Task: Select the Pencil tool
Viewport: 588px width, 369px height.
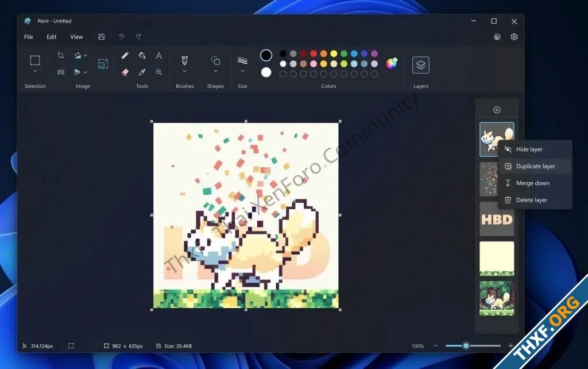Action: (125, 56)
